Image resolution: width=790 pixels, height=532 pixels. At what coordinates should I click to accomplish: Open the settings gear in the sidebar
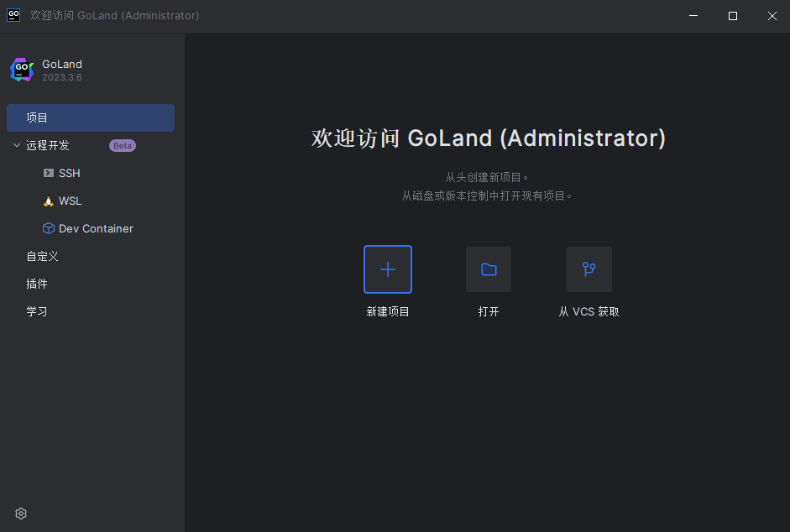pyautogui.click(x=21, y=514)
